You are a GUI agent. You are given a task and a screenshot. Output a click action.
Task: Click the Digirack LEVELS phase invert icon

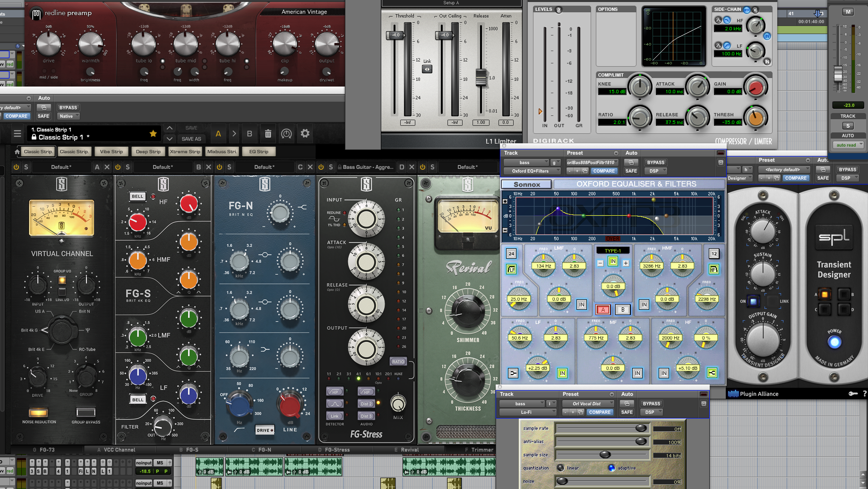(x=559, y=9)
